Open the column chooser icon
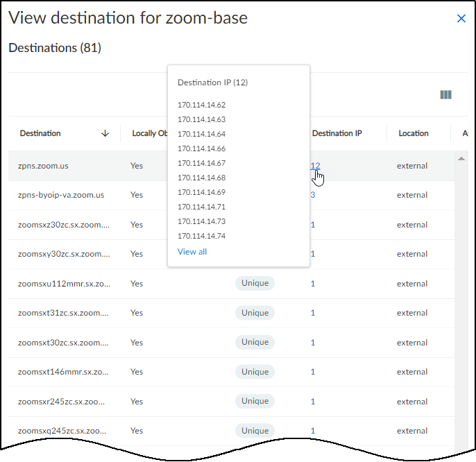This screenshot has height=462, width=476. coord(445,95)
